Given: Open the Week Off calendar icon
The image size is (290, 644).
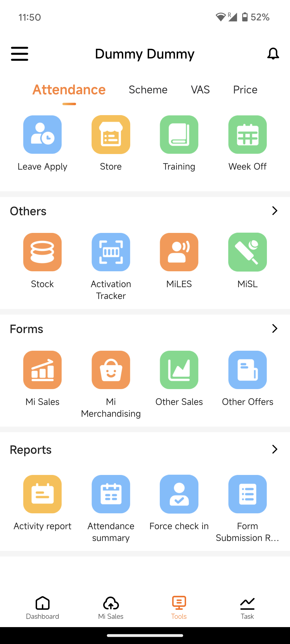Looking at the screenshot, I should click(x=247, y=135).
